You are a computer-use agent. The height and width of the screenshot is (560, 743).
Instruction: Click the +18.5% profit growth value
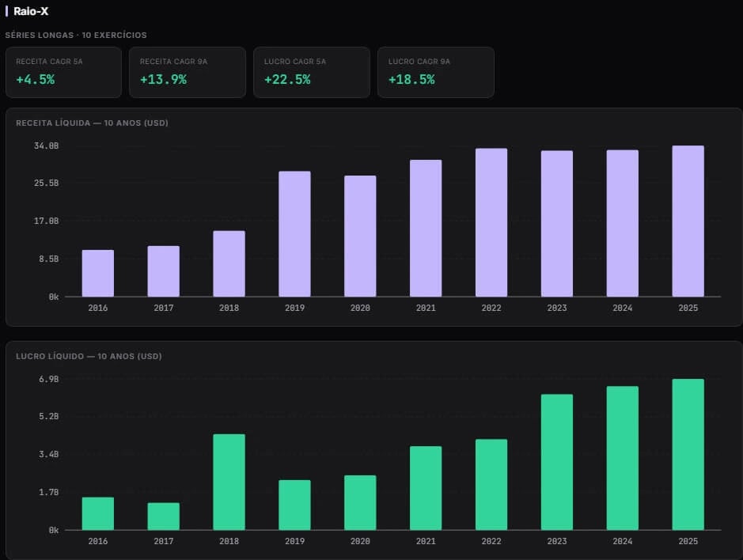pyautogui.click(x=411, y=80)
